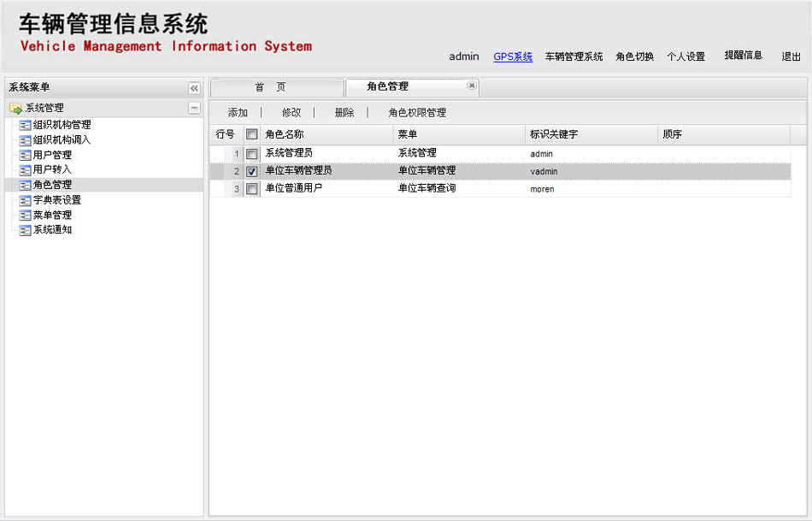Screen dimensions: 812x521
Task: Switch to the 首页 tab
Action: (x=270, y=87)
